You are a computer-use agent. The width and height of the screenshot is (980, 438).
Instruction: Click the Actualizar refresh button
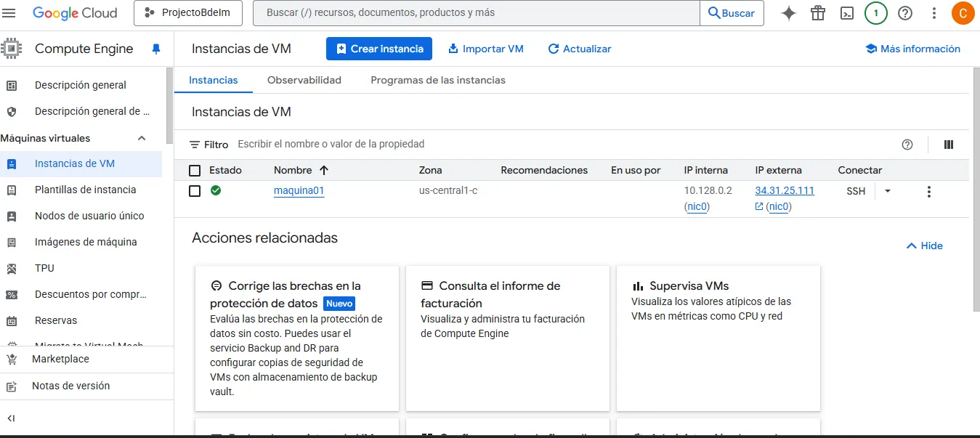pyautogui.click(x=580, y=49)
